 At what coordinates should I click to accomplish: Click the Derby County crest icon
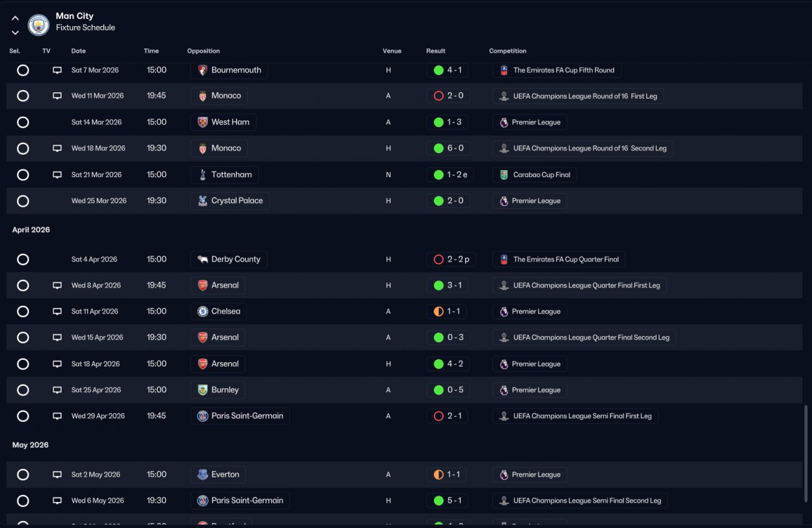pyautogui.click(x=202, y=259)
